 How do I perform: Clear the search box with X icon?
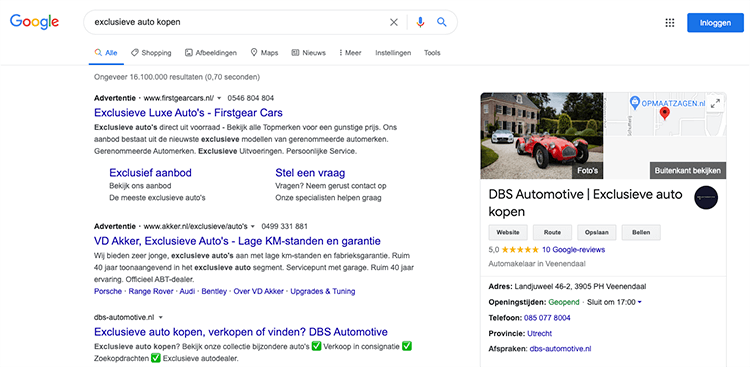tap(394, 22)
